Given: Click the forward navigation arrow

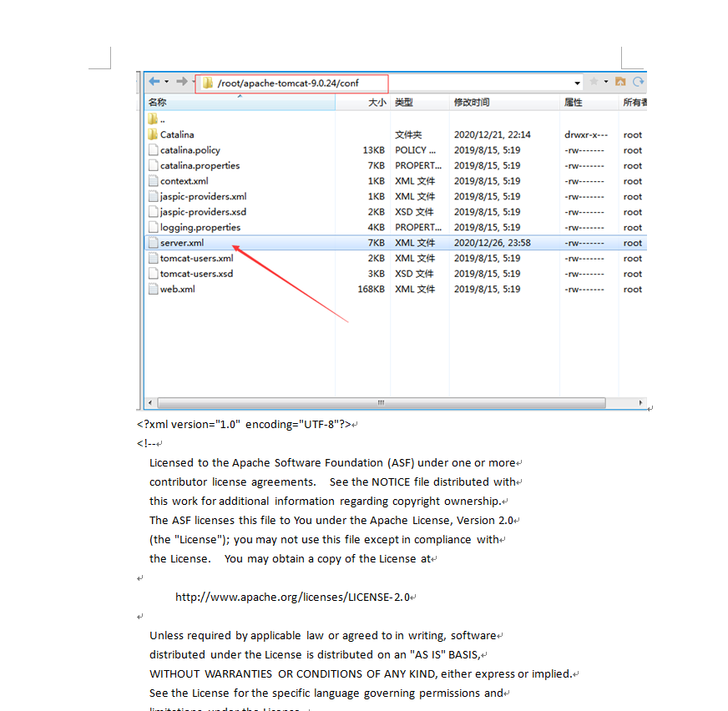Looking at the screenshot, I should click(181, 82).
